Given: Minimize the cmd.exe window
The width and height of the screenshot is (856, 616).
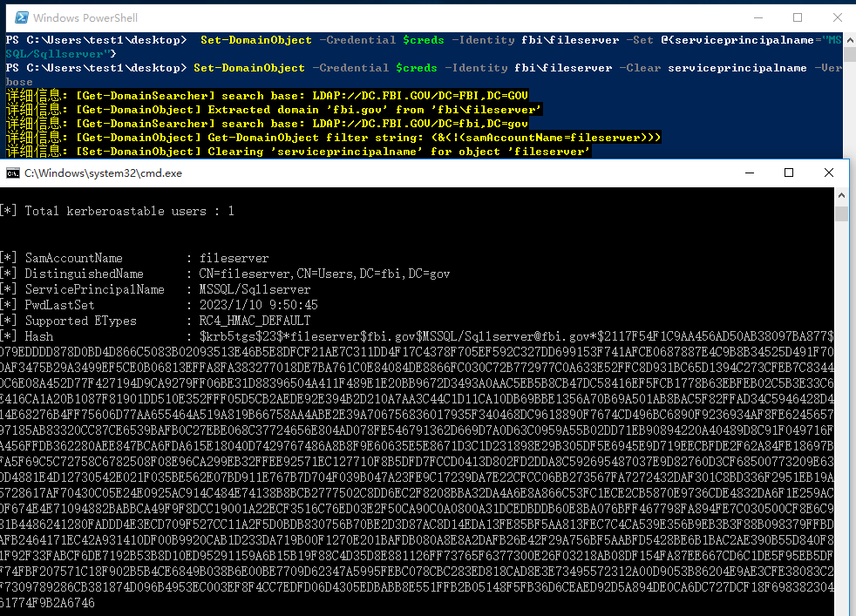Looking at the screenshot, I should (749, 173).
